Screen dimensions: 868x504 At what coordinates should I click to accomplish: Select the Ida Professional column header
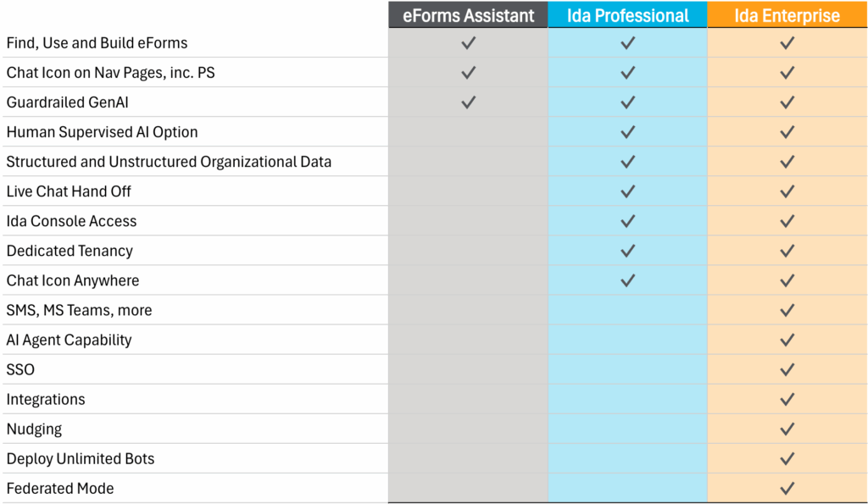tap(628, 15)
